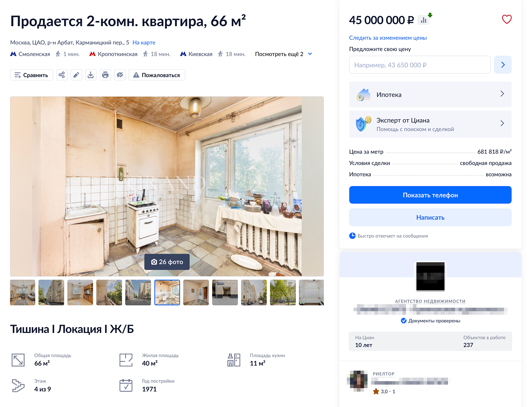Screen dimensions: 532x407
Task: Print the listing via printer icon
Action: click(x=105, y=75)
